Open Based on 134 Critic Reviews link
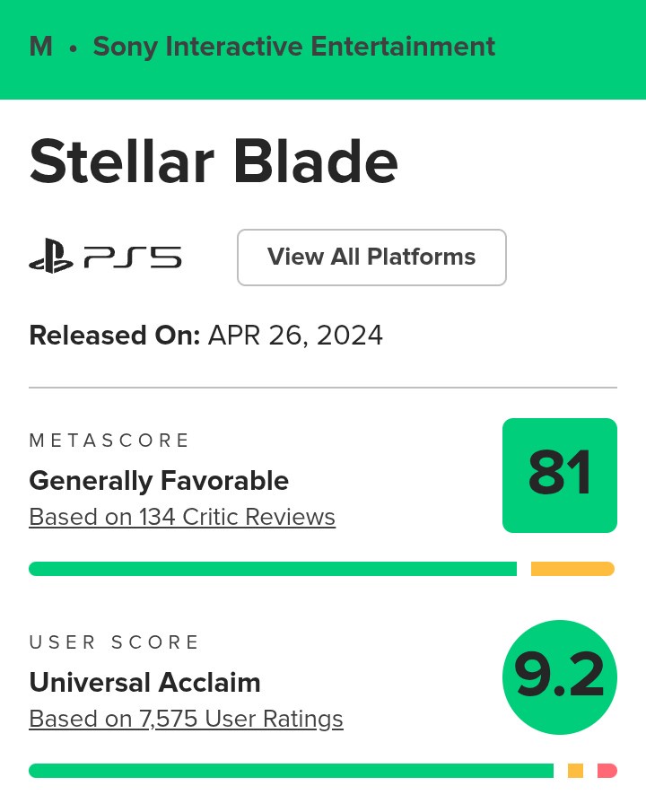This screenshot has width=646, height=812. click(x=182, y=518)
